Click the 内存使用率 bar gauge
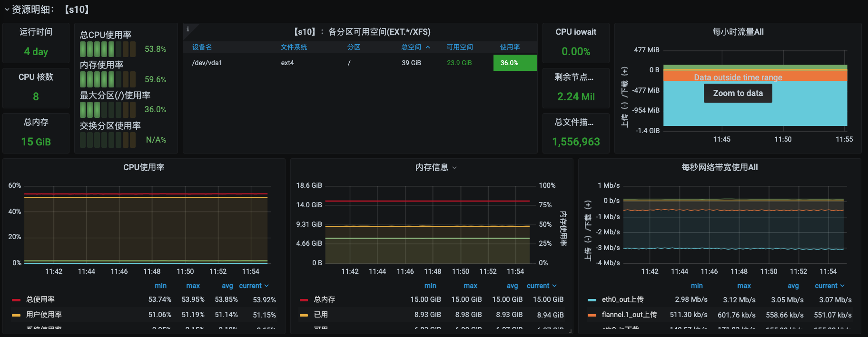 coord(108,79)
